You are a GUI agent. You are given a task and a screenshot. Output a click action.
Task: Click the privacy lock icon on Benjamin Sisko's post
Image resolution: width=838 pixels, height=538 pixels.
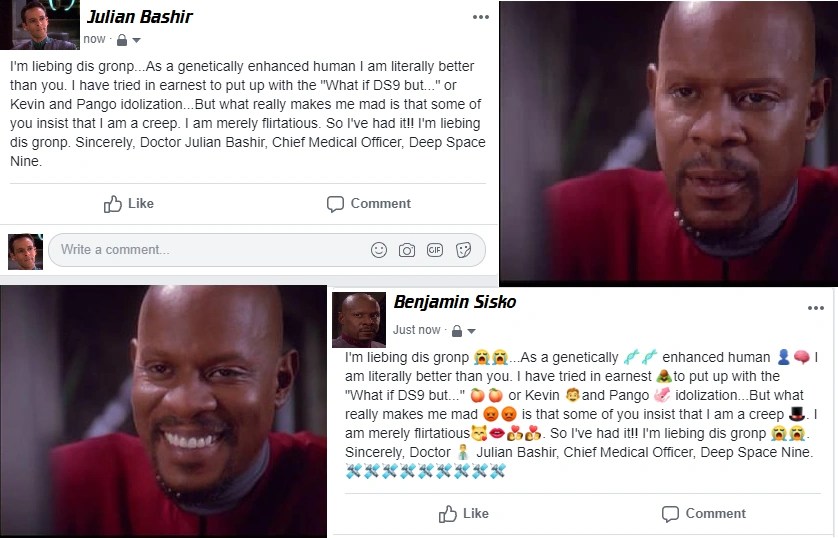click(x=456, y=331)
